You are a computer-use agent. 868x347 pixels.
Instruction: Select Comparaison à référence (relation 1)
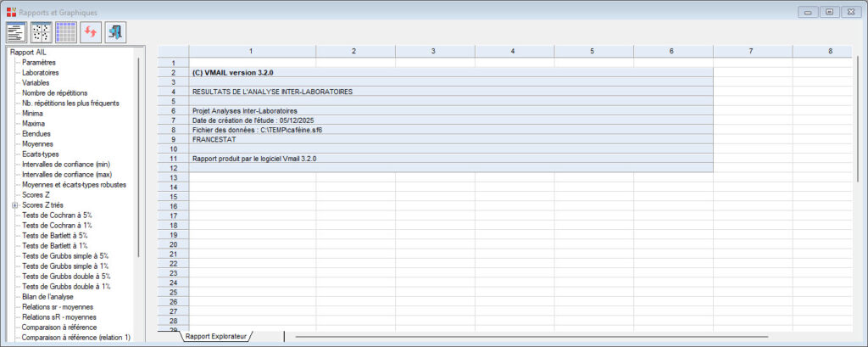pos(75,338)
